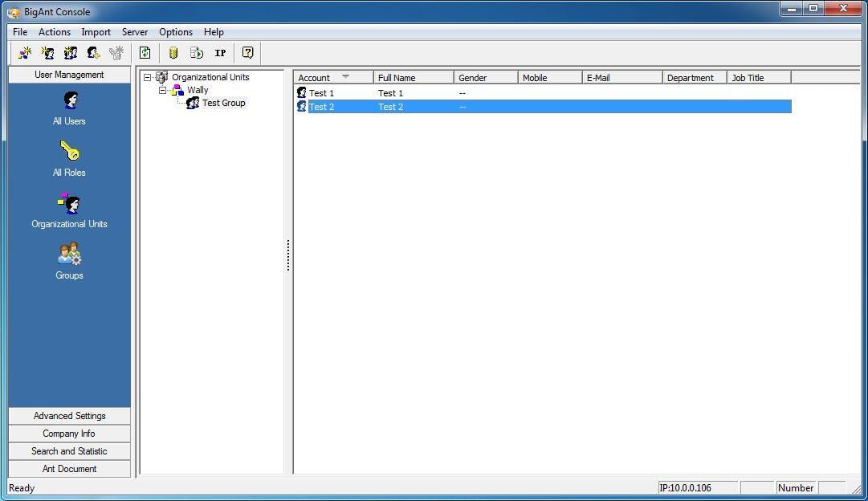Expand the Company Info panel
This screenshot has width=868, height=501.
69,434
